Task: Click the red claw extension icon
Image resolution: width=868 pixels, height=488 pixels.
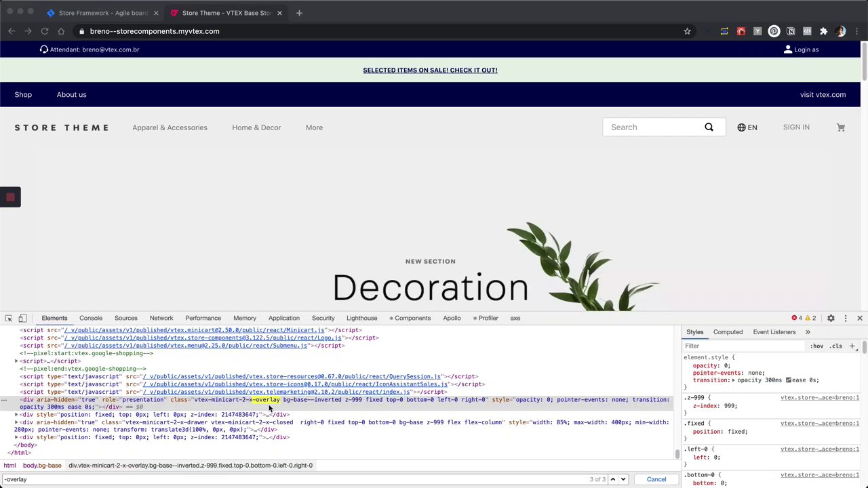Action: [741, 31]
